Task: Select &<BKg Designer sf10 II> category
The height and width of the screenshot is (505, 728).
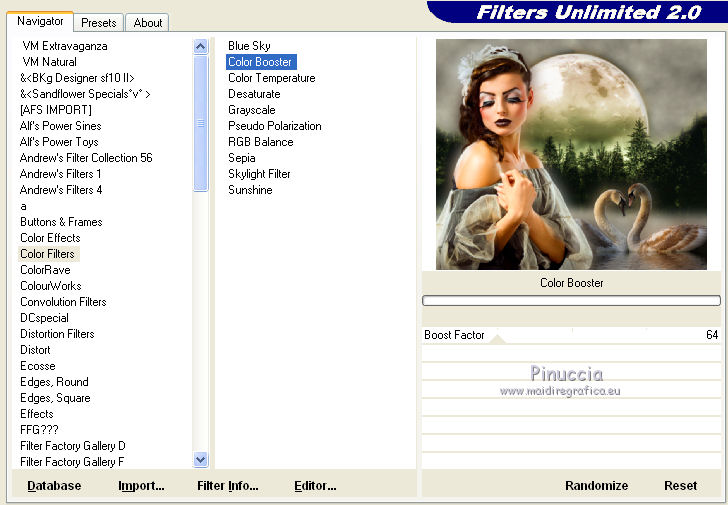Action: pos(77,78)
